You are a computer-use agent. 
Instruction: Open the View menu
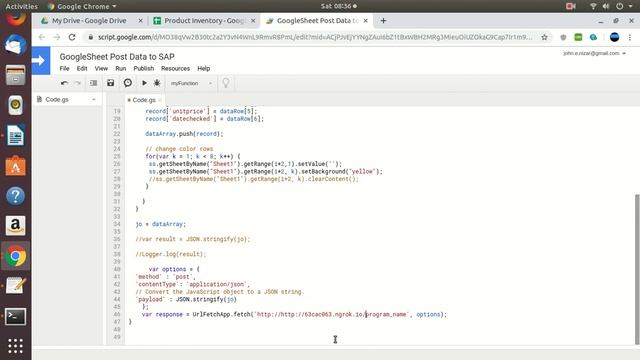click(x=101, y=69)
